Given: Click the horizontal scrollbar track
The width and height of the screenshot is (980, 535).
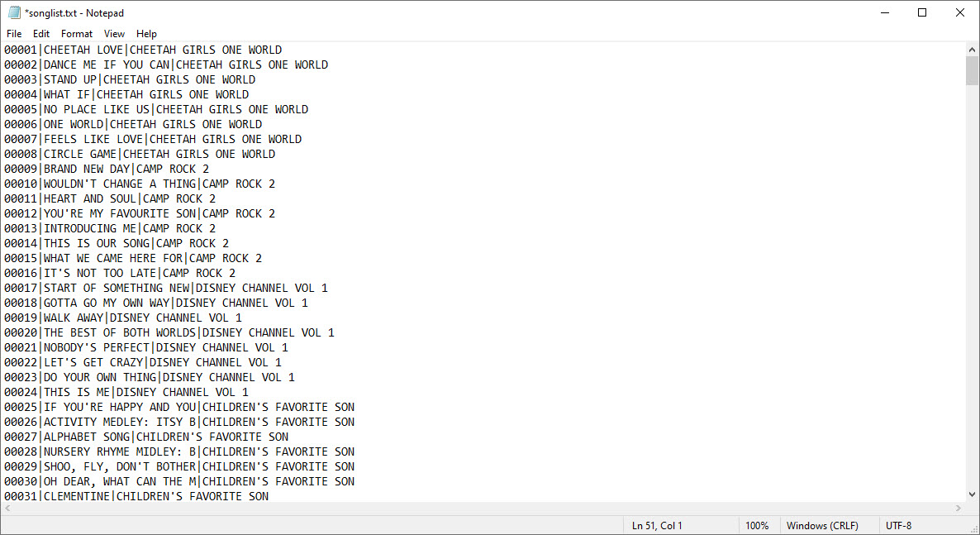Looking at the screenshot, I should tap(483, 508).
